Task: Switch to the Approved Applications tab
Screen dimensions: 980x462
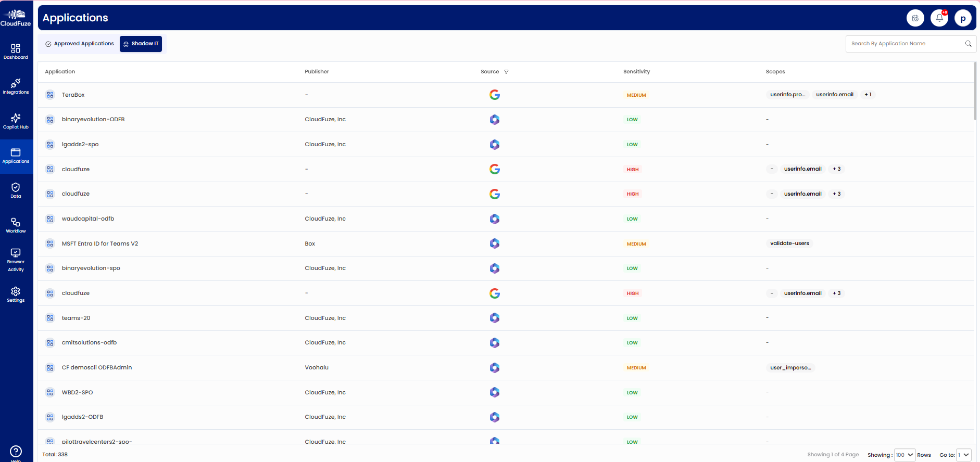Action: point(79,44)
